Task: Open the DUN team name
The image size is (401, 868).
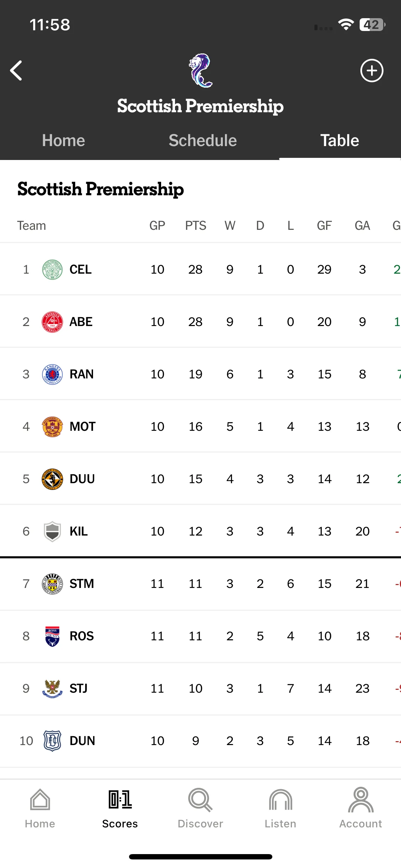Action: coord(82,741)
